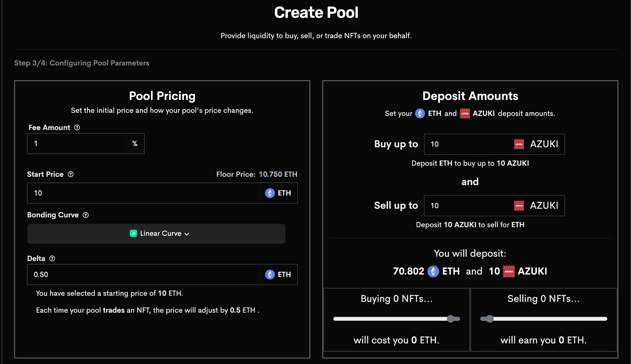This screenshot has width=631, height=364.
Task: Click the percent sign in Fee Amount box
Action: (135, 144)
